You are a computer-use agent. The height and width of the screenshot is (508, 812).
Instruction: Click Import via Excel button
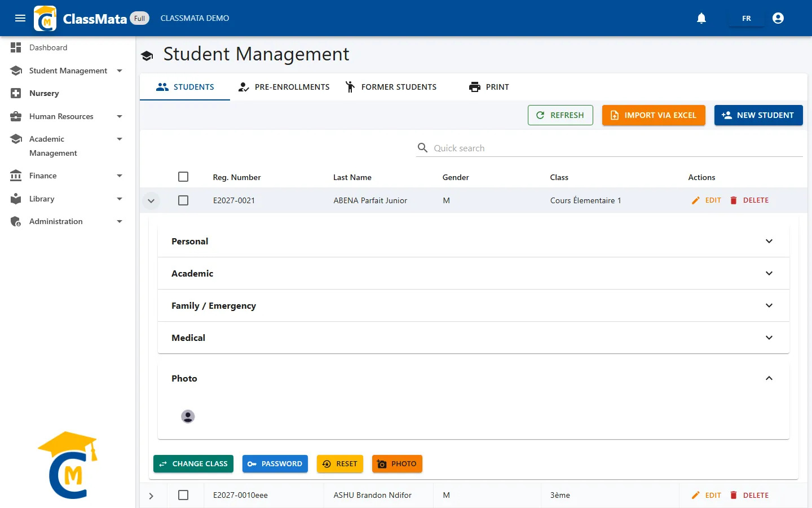point(654,115)
